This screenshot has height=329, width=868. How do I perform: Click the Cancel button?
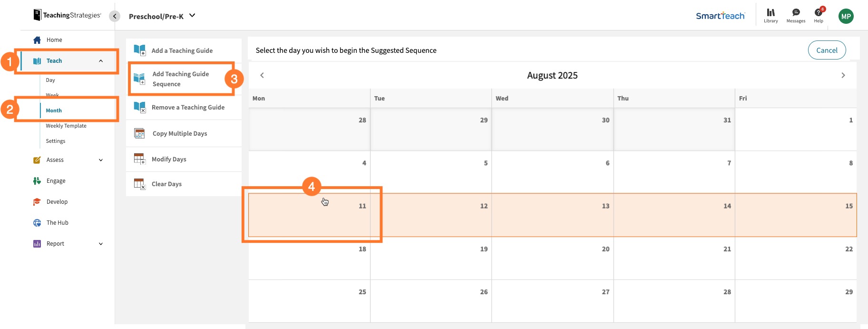tap(827, 50)
